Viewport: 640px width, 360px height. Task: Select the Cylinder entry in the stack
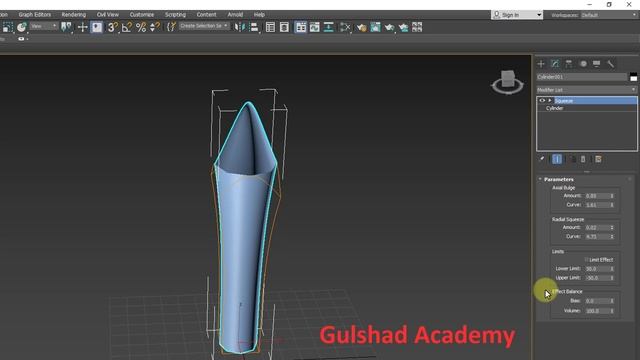(x=555, y=108)
